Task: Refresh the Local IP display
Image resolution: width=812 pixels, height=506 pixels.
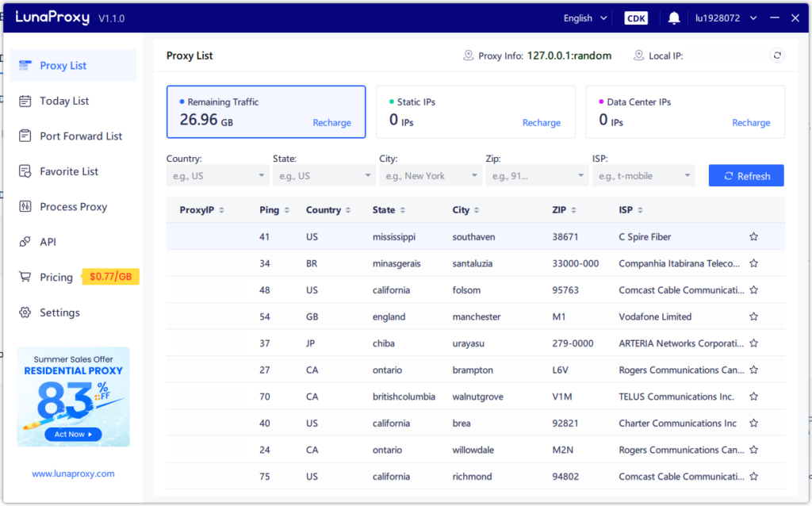Action: (x=777, y=56)
